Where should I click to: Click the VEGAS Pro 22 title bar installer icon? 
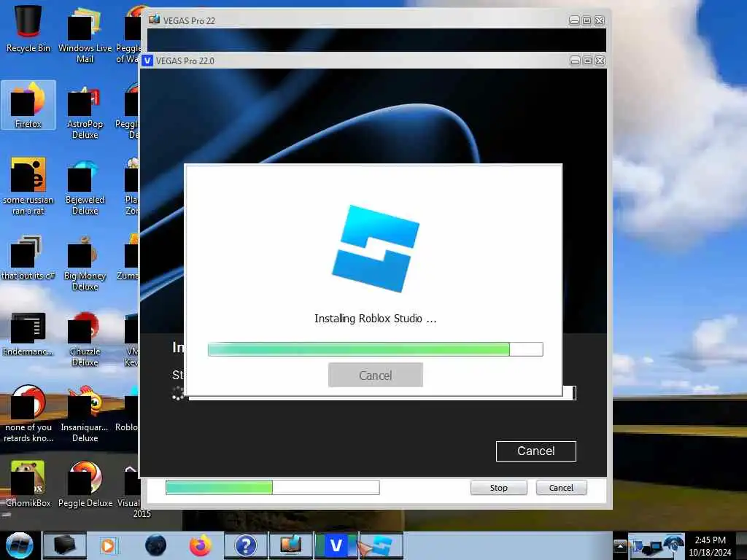coord(154,20)
